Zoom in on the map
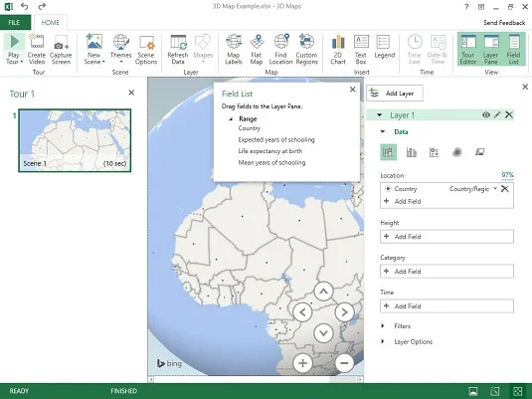 [302, 363]
